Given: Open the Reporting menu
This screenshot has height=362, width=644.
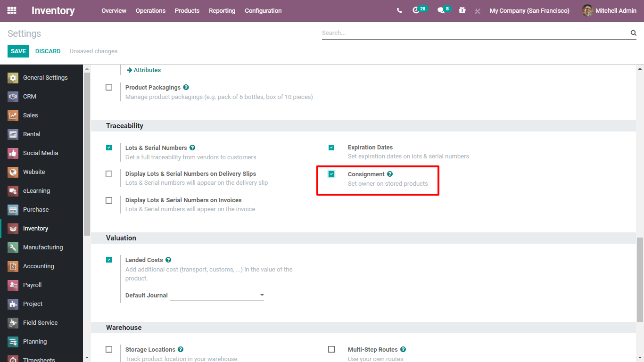Looking at the screenshot, I should click(x=222, y=10).
